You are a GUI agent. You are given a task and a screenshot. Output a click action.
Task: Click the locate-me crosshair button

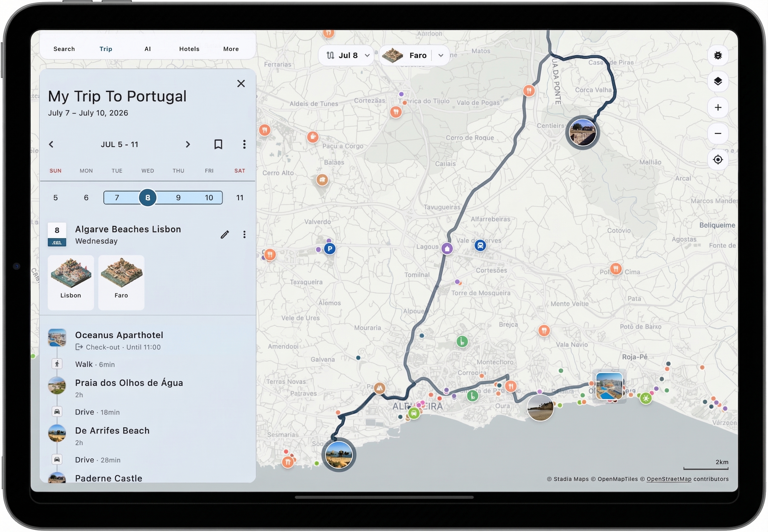(718, 159)
